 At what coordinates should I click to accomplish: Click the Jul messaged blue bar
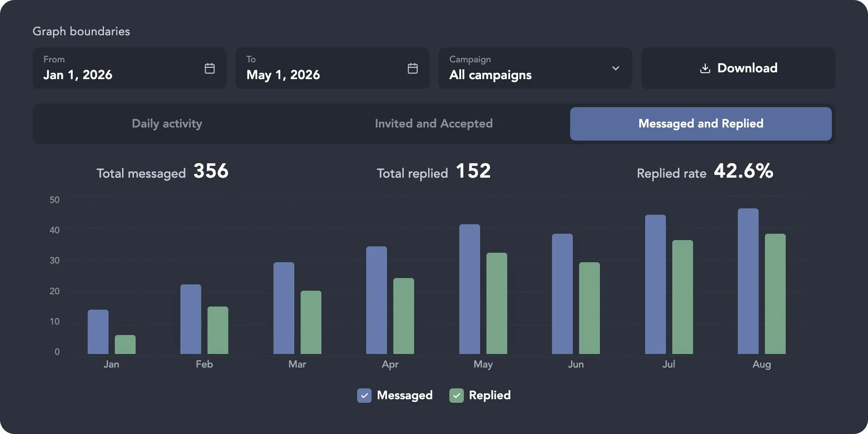click(656, 284)
